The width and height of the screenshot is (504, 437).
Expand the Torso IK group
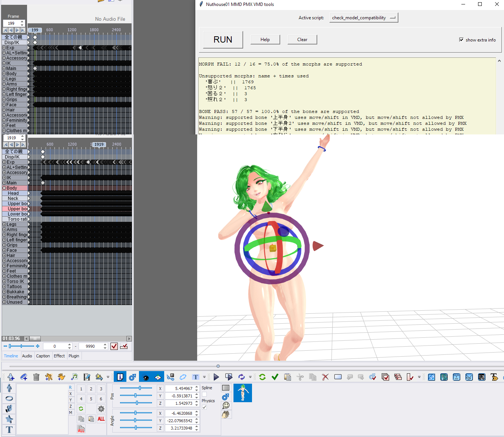4,281
